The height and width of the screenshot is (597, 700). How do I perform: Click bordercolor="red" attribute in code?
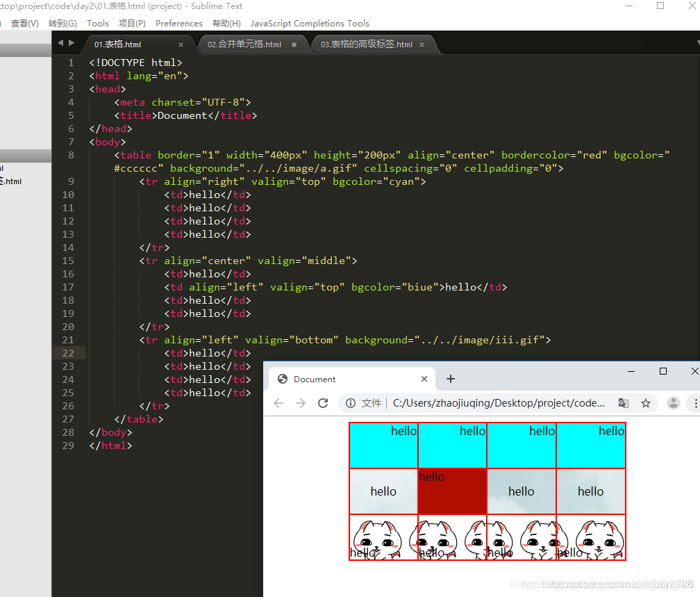click(x=554, y=155)
